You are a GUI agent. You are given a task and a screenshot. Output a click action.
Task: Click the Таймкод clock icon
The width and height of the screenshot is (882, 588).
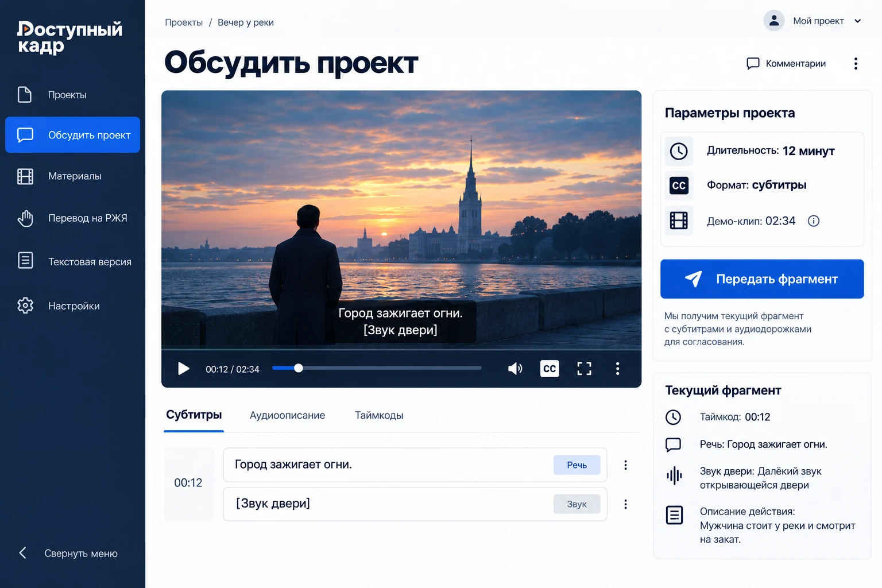pos(673,417)
